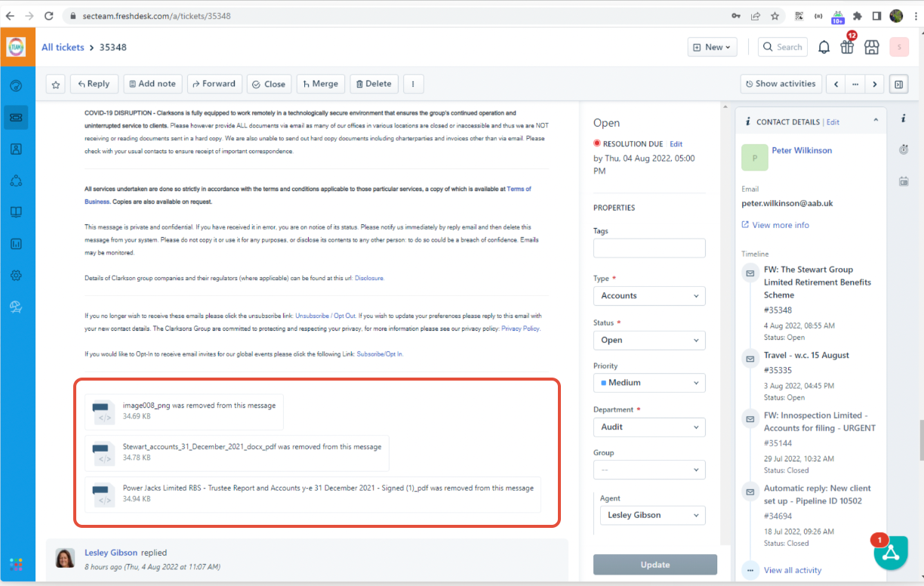Screen dimensions: 924x586
Task: Go to the previous ticket arrow
Action: tap(836, 84)
